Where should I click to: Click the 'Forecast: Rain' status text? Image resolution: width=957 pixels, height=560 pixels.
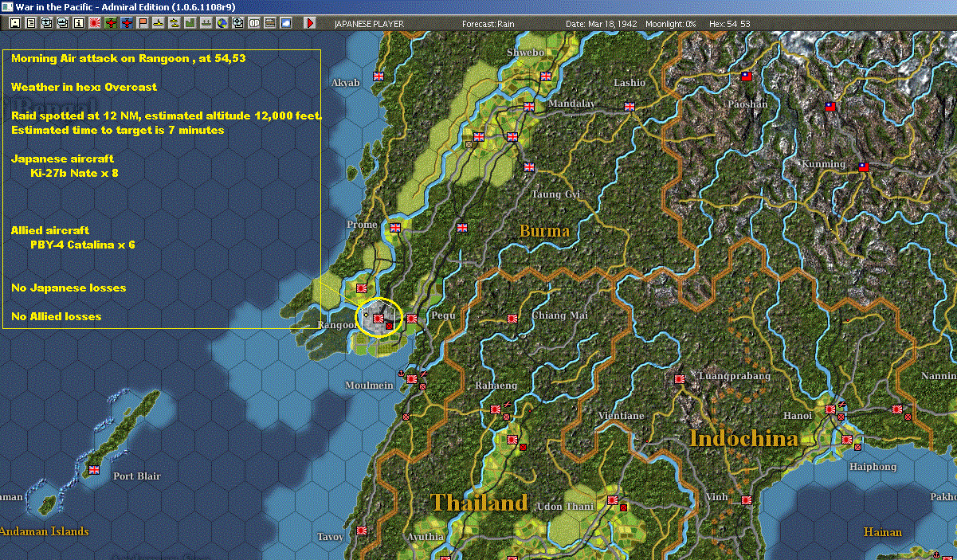(x=488, y=24)
